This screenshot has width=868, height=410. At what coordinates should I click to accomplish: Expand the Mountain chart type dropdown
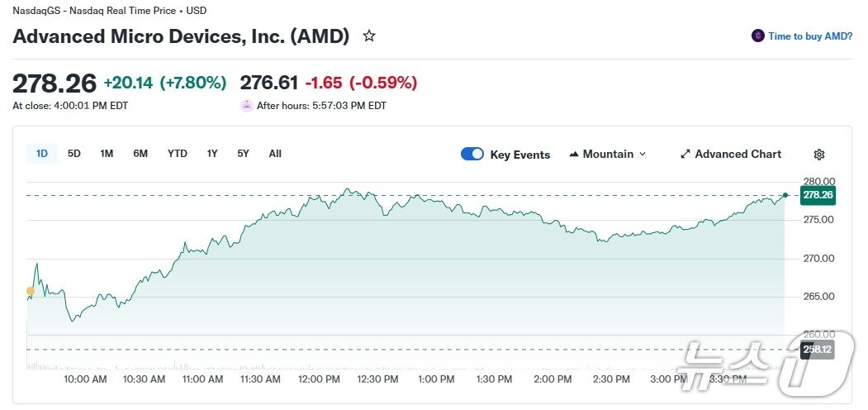[643, 155]
